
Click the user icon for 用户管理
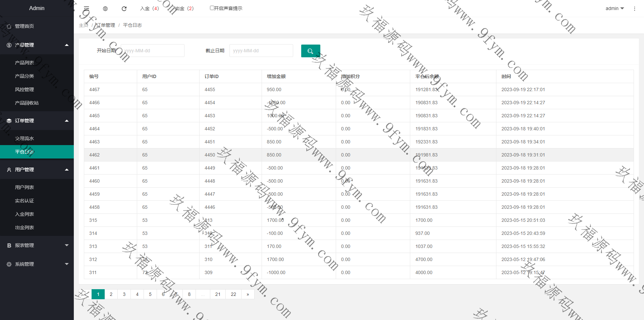[x=9, y=170]
